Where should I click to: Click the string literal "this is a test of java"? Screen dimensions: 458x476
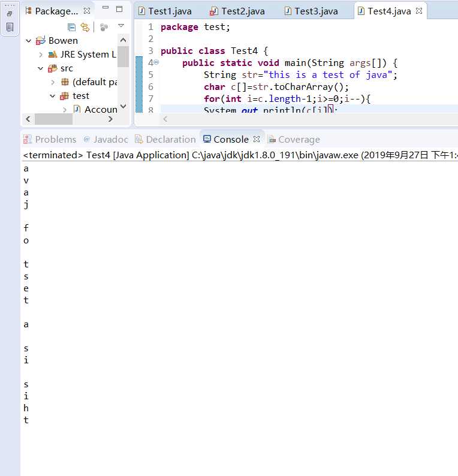pos(328,75)
